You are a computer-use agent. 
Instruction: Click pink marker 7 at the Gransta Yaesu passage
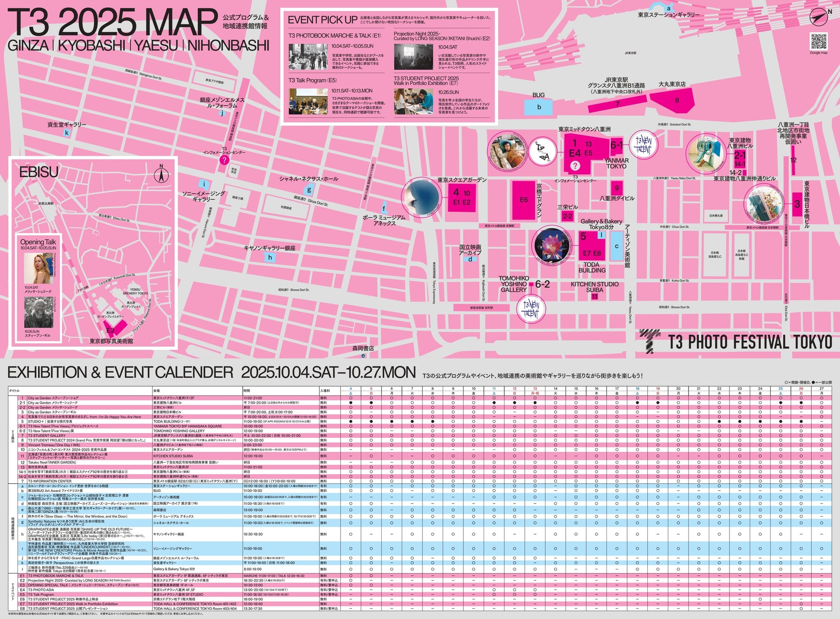tap(617, 105)
